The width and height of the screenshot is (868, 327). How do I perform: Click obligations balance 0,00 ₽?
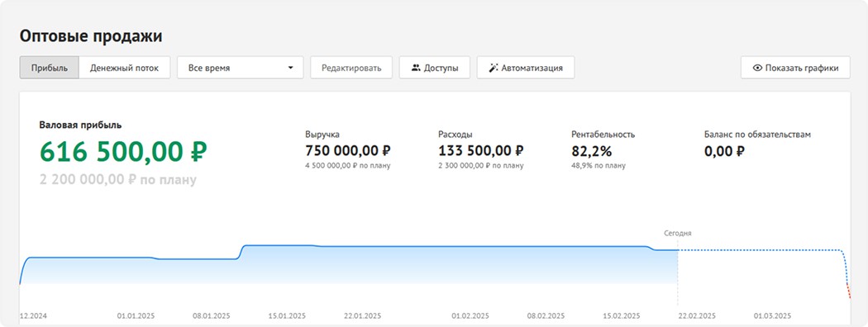tap(725, 150)
